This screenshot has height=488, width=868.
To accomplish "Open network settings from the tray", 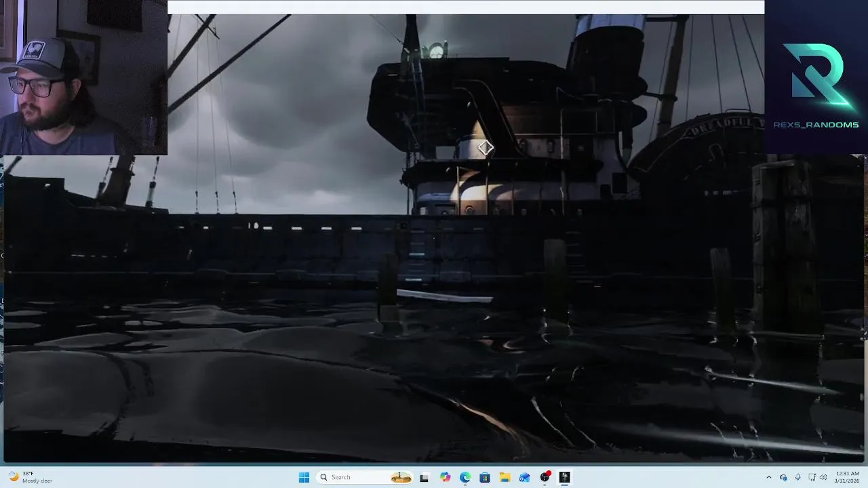I will [x=812, y=477].
